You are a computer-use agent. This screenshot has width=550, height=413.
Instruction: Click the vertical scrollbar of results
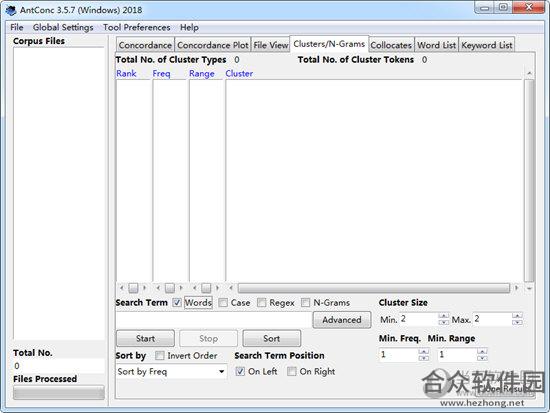click(529, 180)
